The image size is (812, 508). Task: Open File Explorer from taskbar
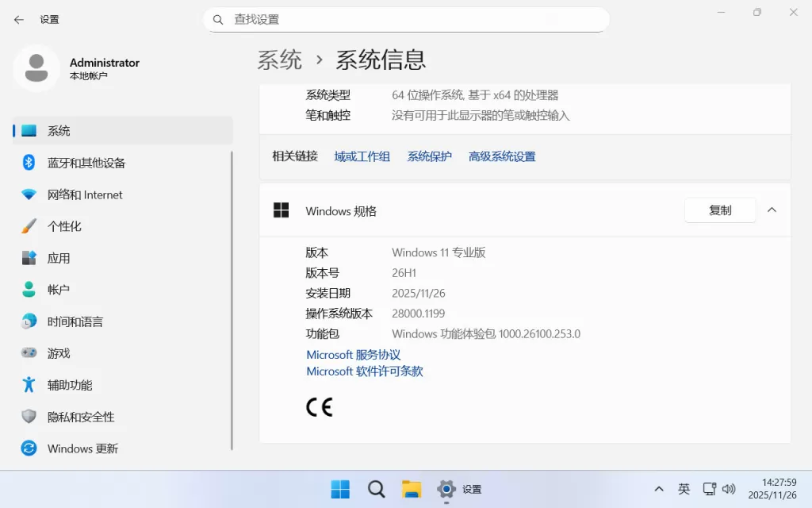[x=412, y=489]
